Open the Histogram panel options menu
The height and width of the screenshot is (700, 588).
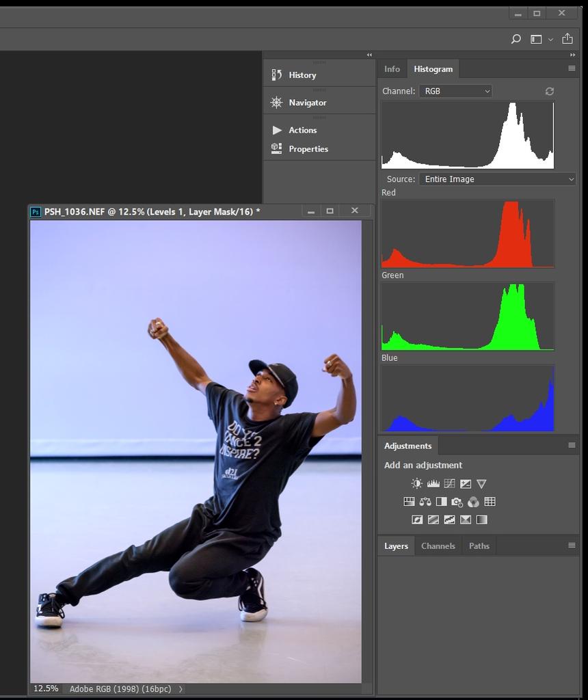click(x=572, y=68)
